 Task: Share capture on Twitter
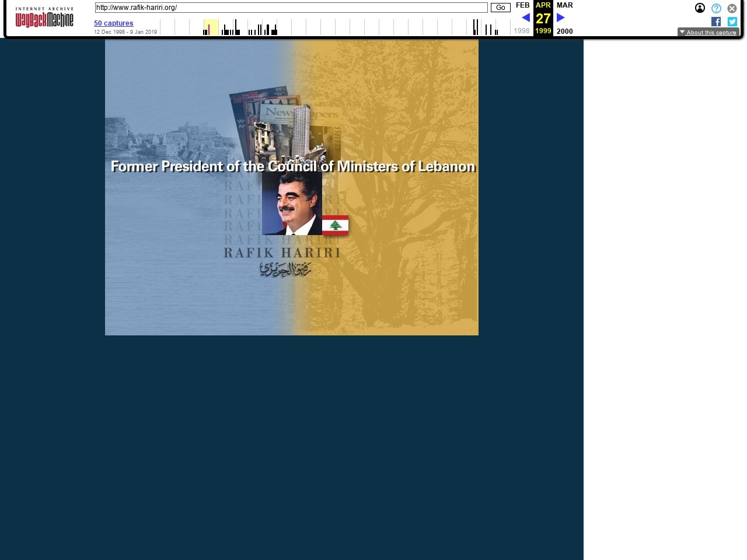coord(732,22)
